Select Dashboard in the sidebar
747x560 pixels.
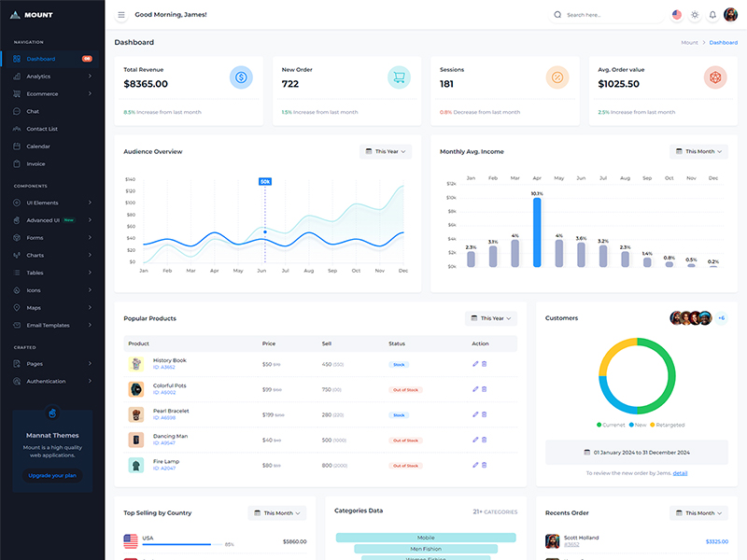tap(49, 59)
